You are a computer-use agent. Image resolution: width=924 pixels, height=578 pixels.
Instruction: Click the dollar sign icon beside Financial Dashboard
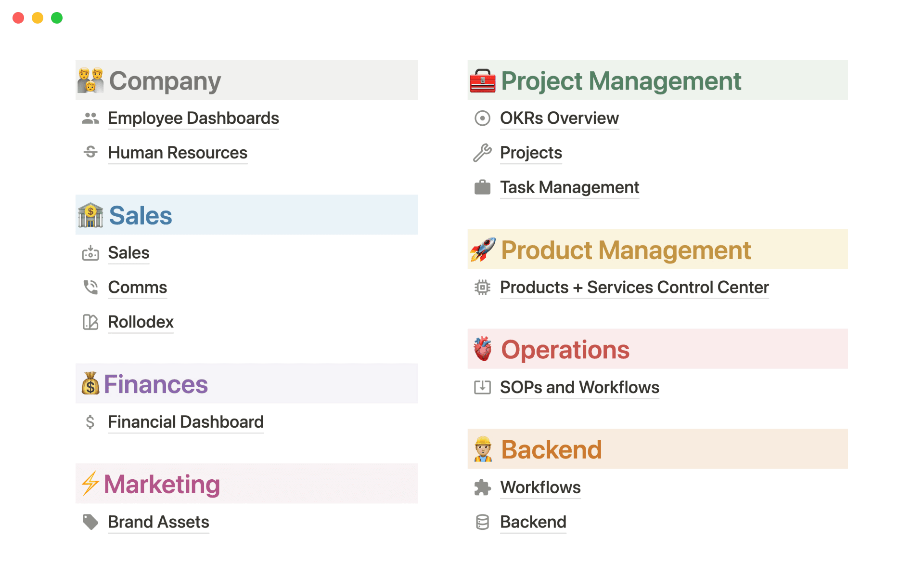coord(90,422)
